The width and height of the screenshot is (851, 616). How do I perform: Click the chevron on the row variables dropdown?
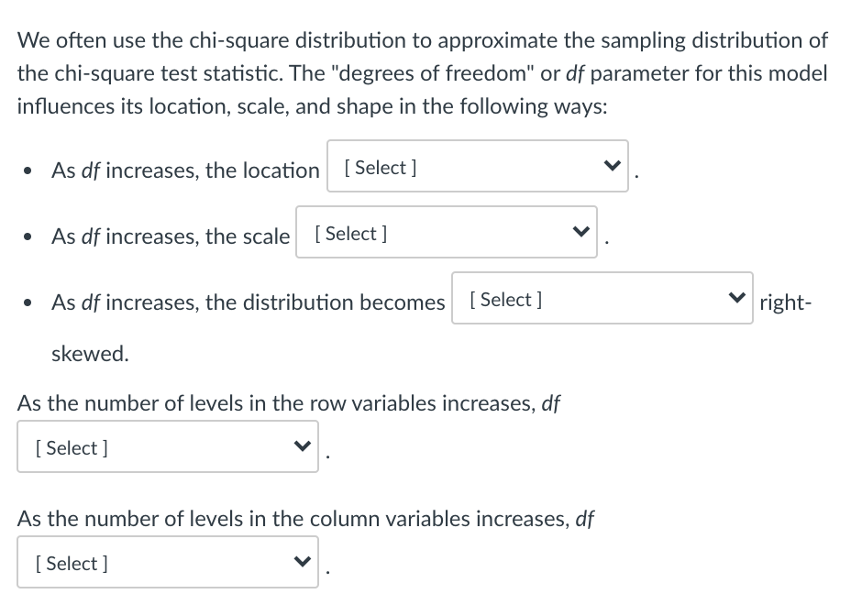coord(303,446)
